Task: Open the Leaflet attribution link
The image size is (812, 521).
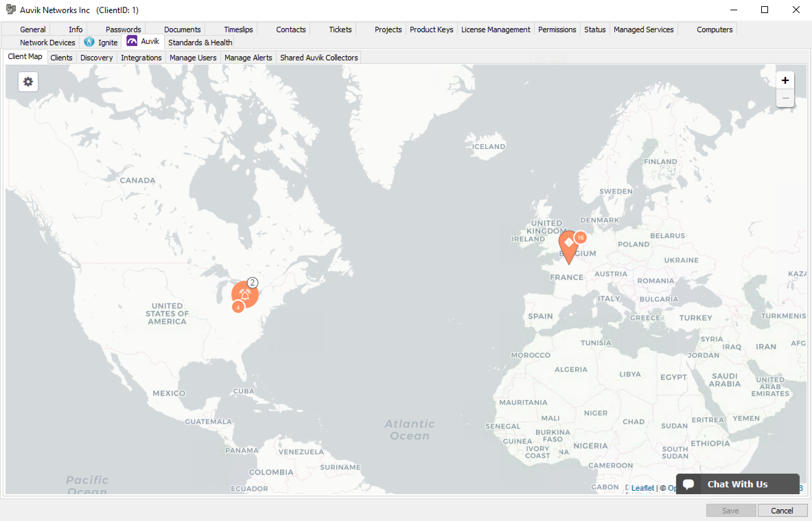Action: point(643,488)
